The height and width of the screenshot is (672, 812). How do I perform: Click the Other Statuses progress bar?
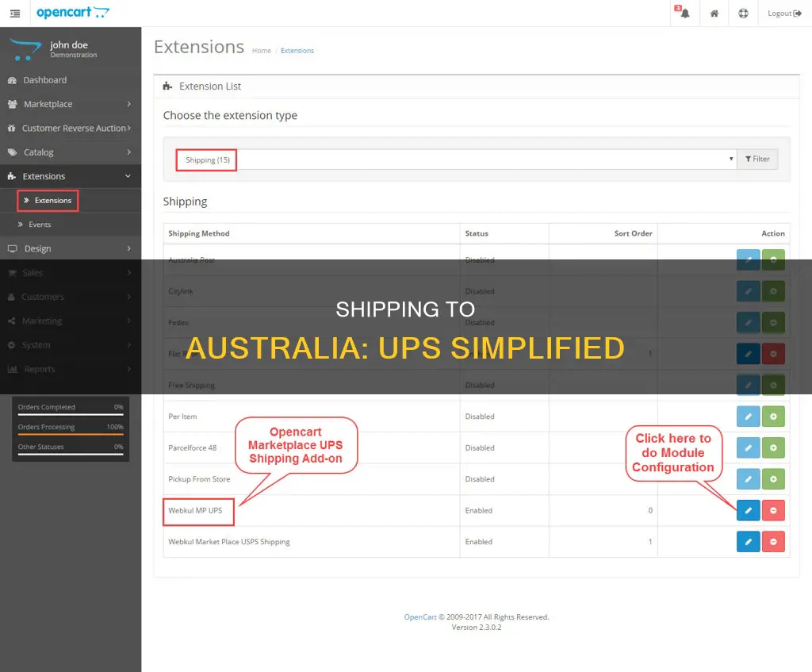(71, 454)
